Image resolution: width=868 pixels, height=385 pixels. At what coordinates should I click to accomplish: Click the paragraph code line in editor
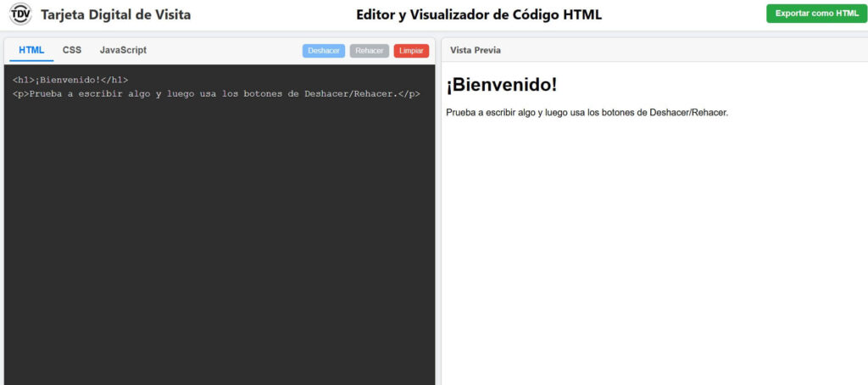click(x=216, y=94)
